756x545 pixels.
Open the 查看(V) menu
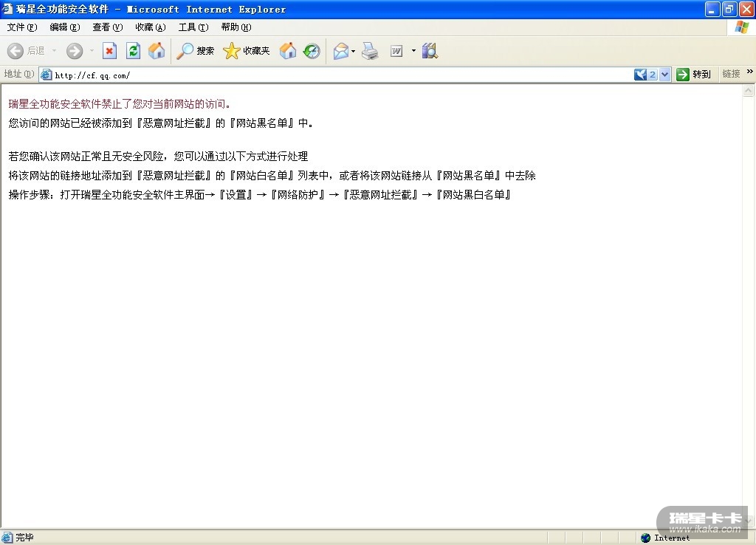click(x=108, y=27)
